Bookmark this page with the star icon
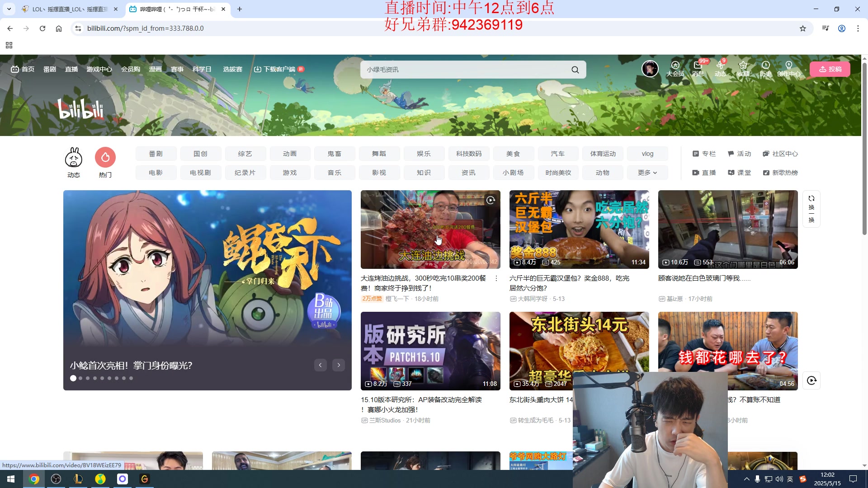This screenshot has width=868, height=488. (803, 28)
